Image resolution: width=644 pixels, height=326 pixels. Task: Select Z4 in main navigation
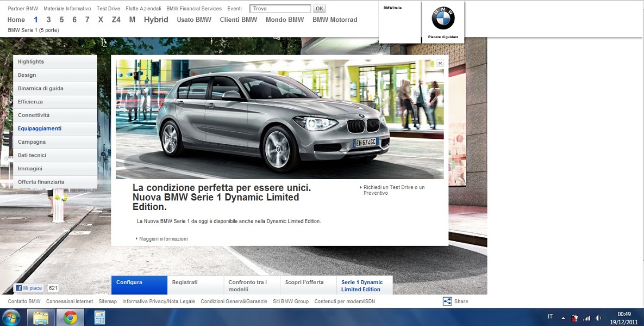tap(116, 20)
